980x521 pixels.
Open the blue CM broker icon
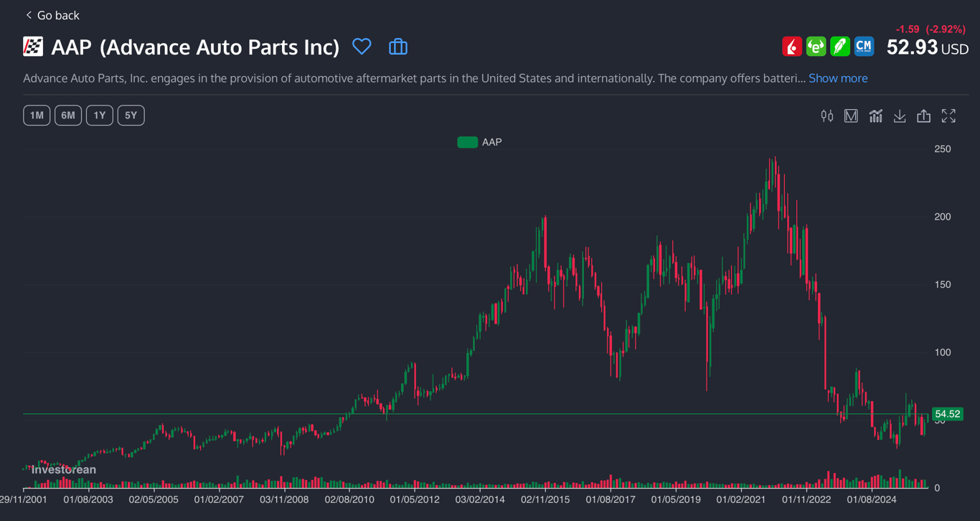coord(864,47)
